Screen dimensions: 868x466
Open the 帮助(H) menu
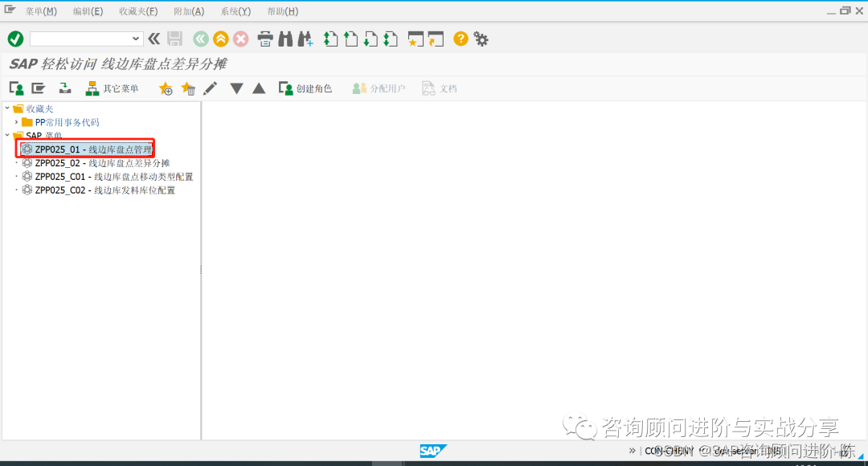pos(283,11)
